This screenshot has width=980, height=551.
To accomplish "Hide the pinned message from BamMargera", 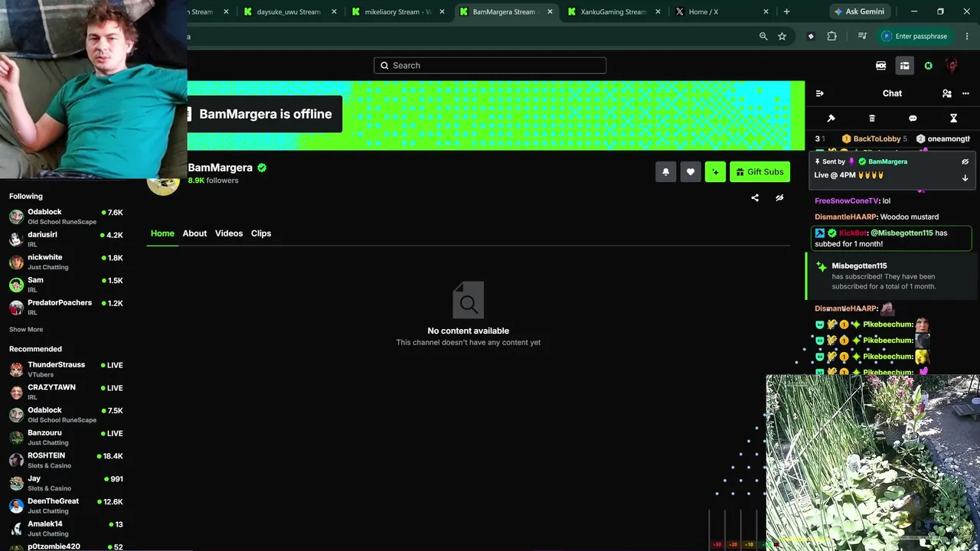I will (x=965, y=161).
